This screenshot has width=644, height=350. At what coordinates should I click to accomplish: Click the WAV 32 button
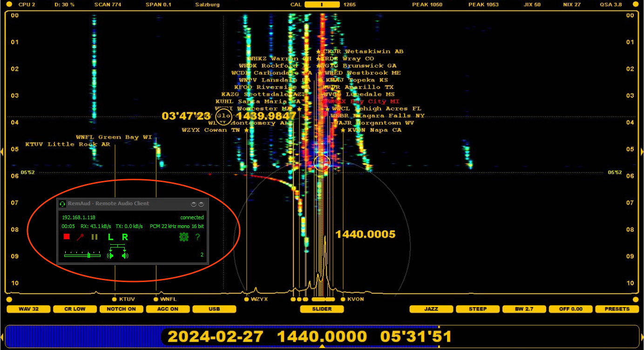[x=28, y=309]
